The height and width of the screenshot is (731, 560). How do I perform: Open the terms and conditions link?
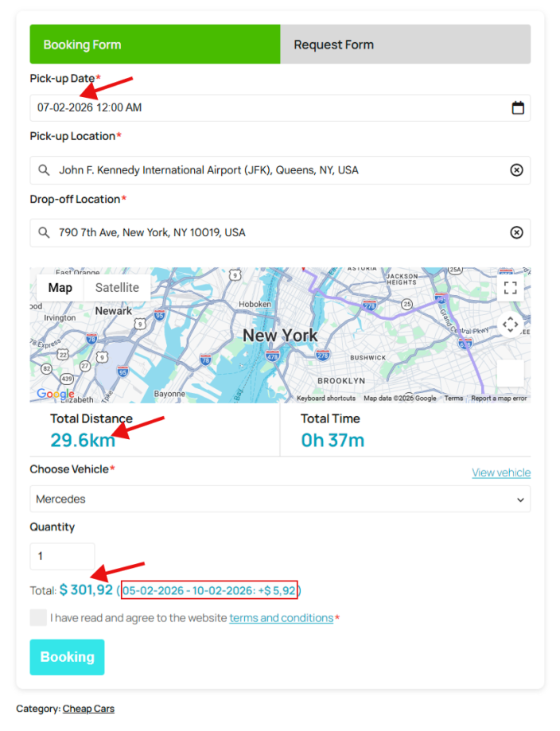pos(281,618)
